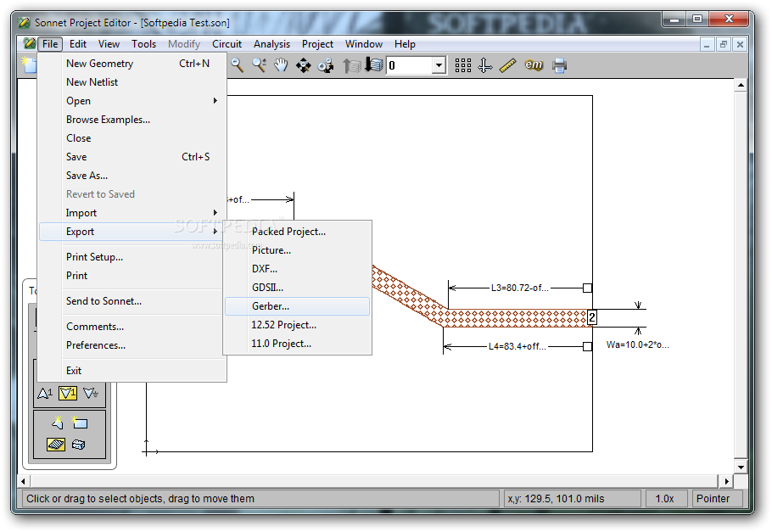Expand the Open submenu

point(132,101)
